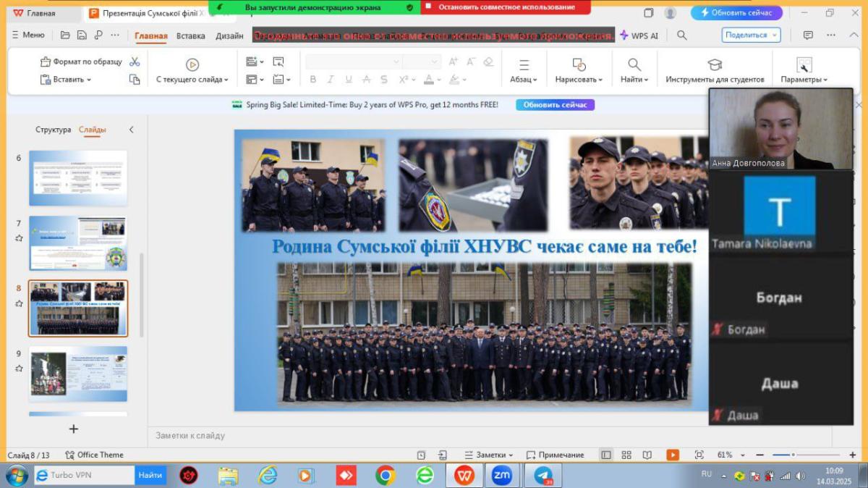Start slideshow with orange play button

(673, 455)
